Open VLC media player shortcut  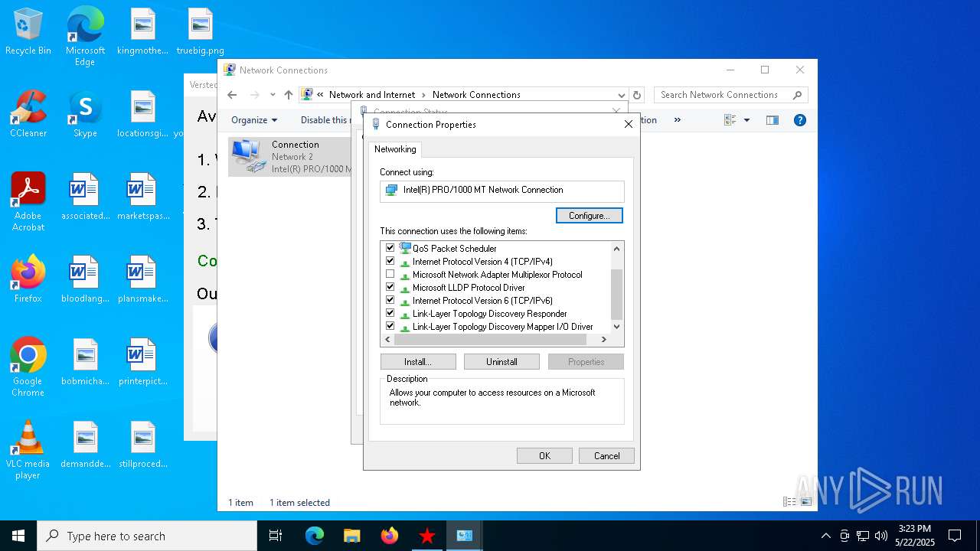(x=28, y=450)
